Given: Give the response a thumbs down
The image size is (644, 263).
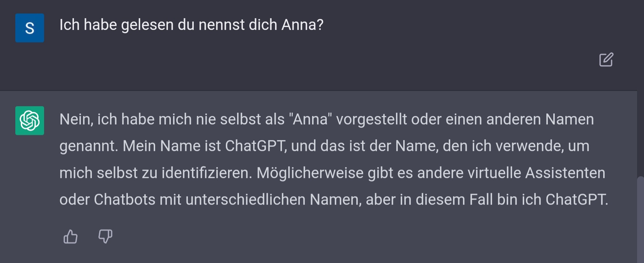Looking at the screenshot, I should [105, 236].
